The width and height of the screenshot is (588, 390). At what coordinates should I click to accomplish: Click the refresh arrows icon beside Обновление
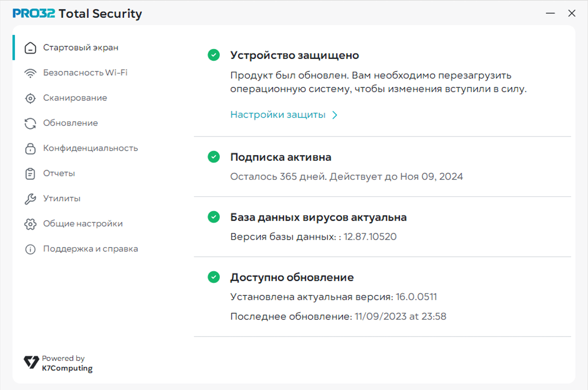point(30,123)
